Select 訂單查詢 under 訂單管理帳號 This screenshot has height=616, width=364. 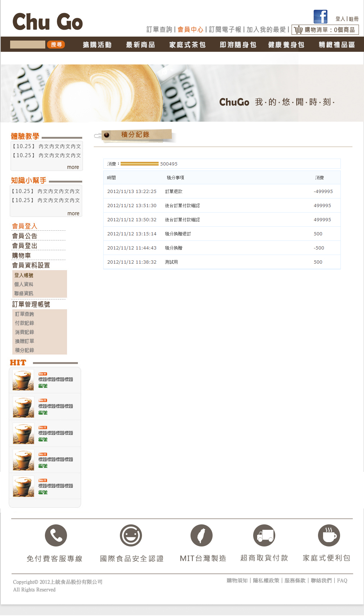[x=25, y=314]
